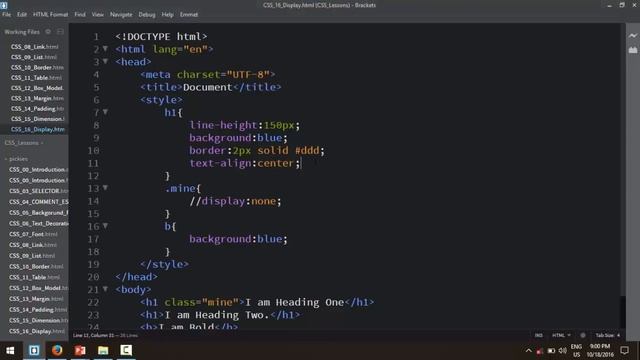Click the #ddd color value on line 10
Viewport: 640px width, 360px height.
point(307,150)
